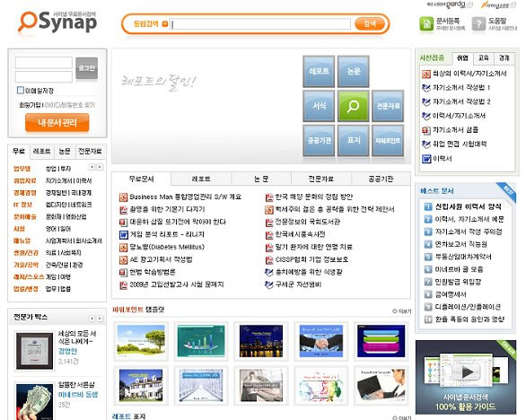Click the PDF icon beside 한국 해양 문화의 정립 방안
This screenshot has height=420, width=526.
[269, 197]
